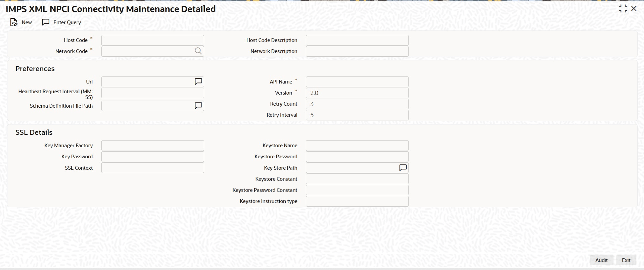Screen dimensions: 644x270
Task: Click the Retry Count field
Action: tap(357, 104)
